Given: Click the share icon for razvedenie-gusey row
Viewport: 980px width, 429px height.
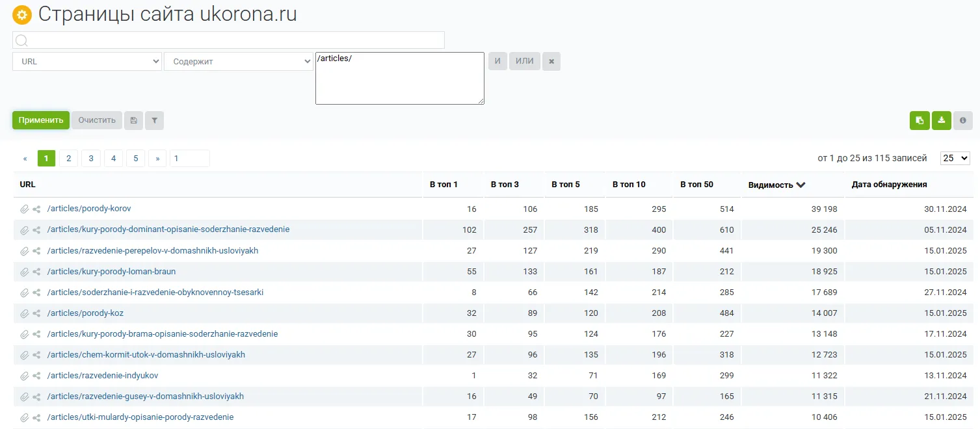Looking at the screenshot, I should (37, 396).
